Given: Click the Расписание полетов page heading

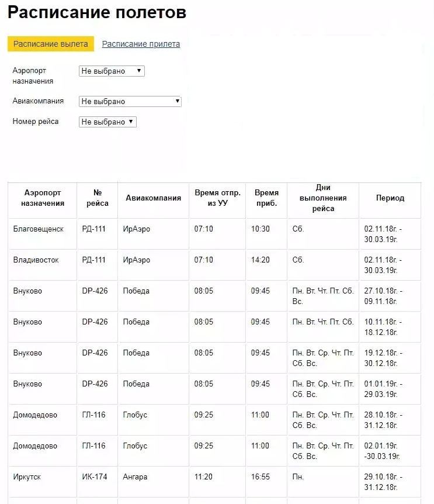Looking at the screenshot, I should (96, 12).
